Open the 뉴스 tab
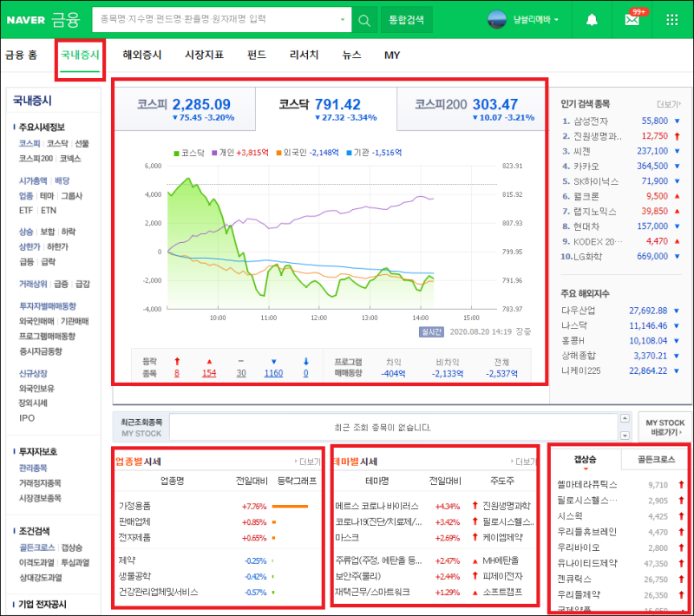The width and height of the screenshot is (694, 616). (351, 55)
